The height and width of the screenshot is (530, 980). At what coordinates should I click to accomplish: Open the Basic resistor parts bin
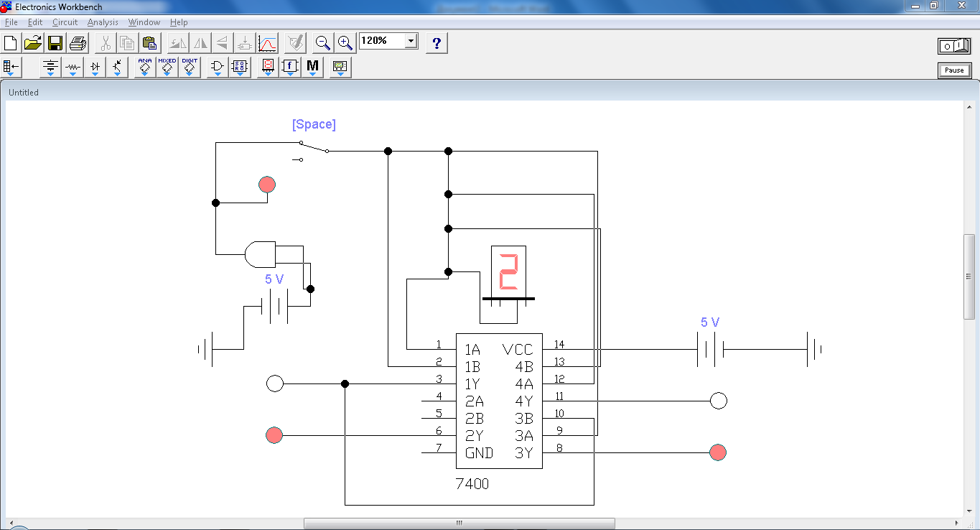pos(73,68)
